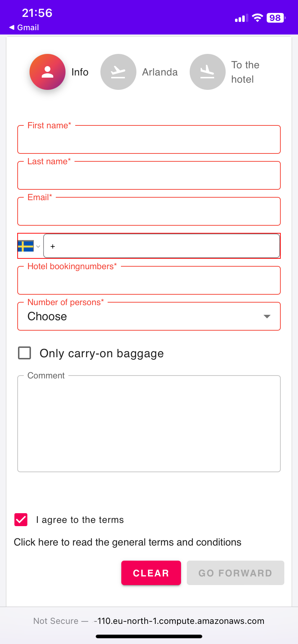This screenshot has width=298, height=644.
Task: Open the general terms and conditions link
Action: tap(127, 542)
